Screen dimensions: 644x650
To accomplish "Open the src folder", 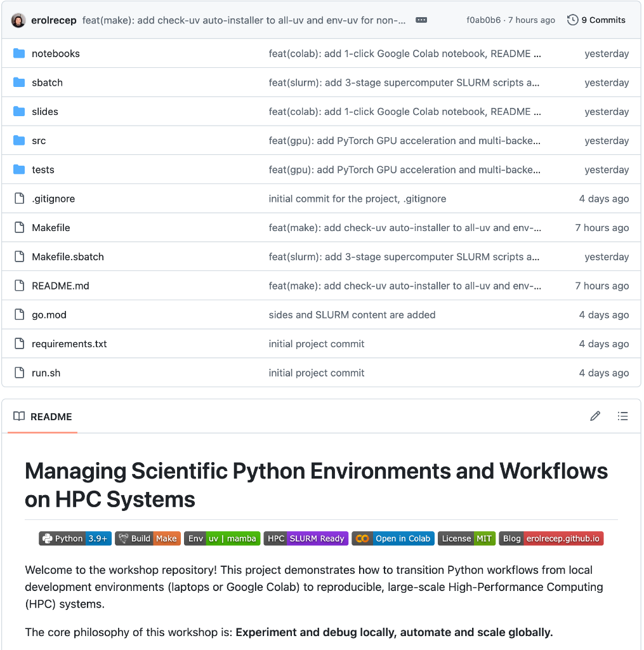I will click(39, 140).
